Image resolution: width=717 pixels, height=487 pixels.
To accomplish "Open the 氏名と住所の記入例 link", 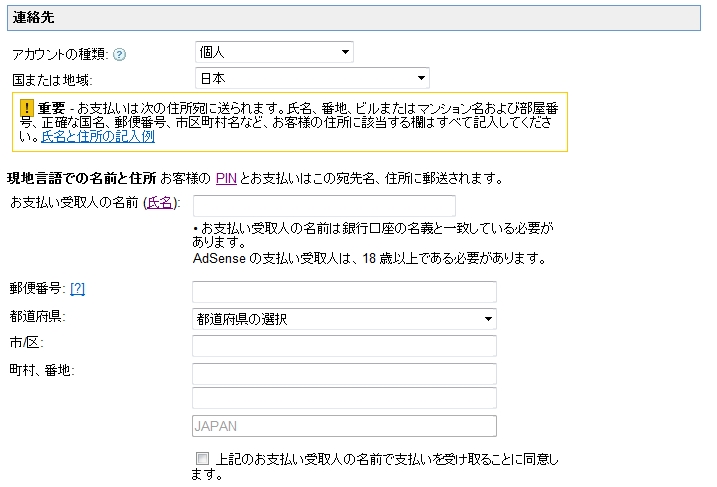I will point(98,136).
